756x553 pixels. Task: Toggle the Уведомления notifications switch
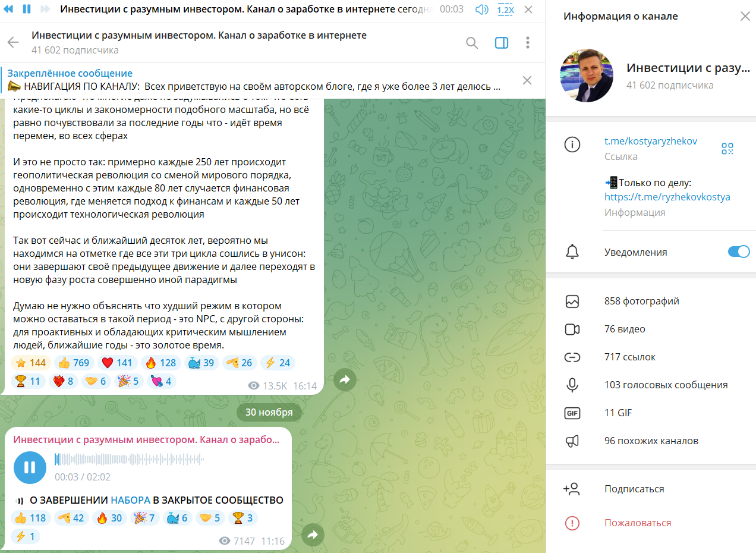point(739,252)
